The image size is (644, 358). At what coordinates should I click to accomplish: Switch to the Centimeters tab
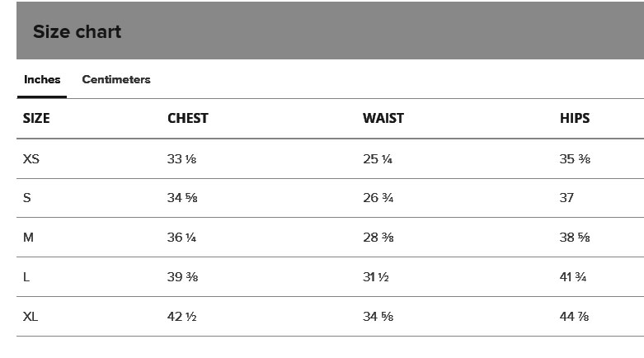pos(116,80)
